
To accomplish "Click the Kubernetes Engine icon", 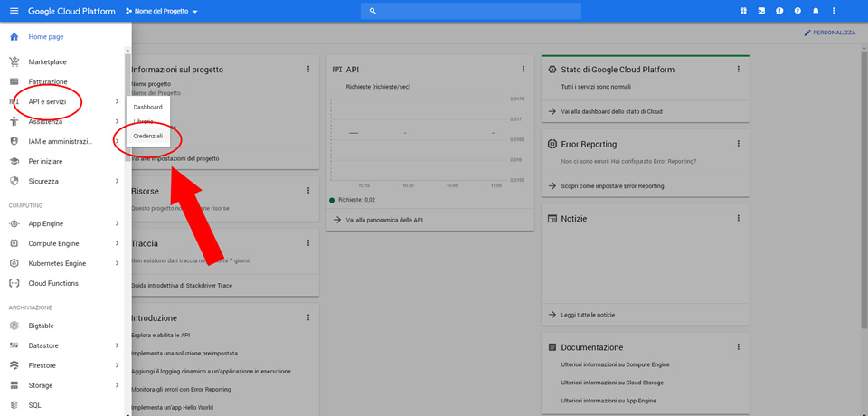I will [x=14, y=264].
